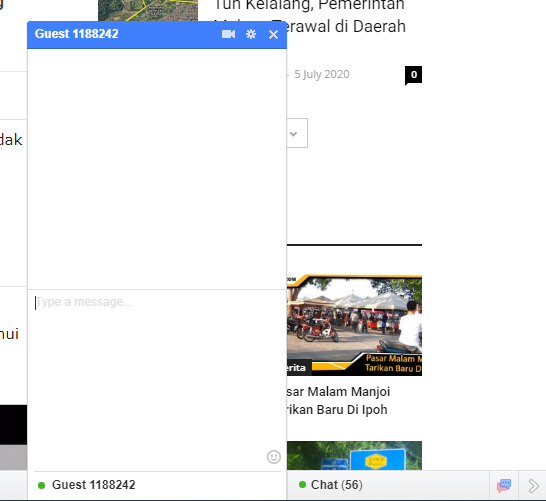Start a video call with Guest 1188242
546x501 pixels.
(x=228, y=34)
